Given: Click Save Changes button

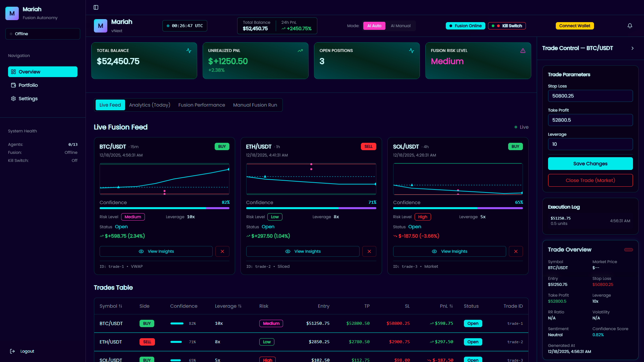Looking at the screenshot, I should (x=590, y=164).
